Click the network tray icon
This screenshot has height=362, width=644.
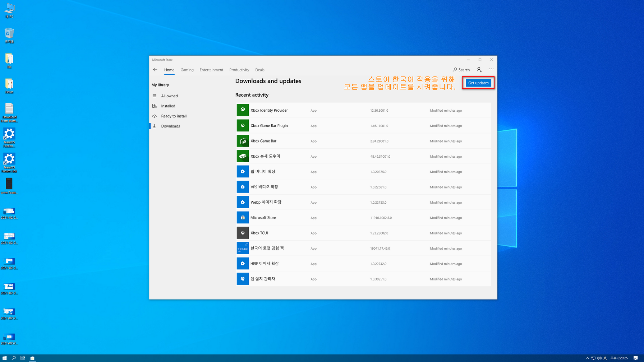click(x=593, y=358)
